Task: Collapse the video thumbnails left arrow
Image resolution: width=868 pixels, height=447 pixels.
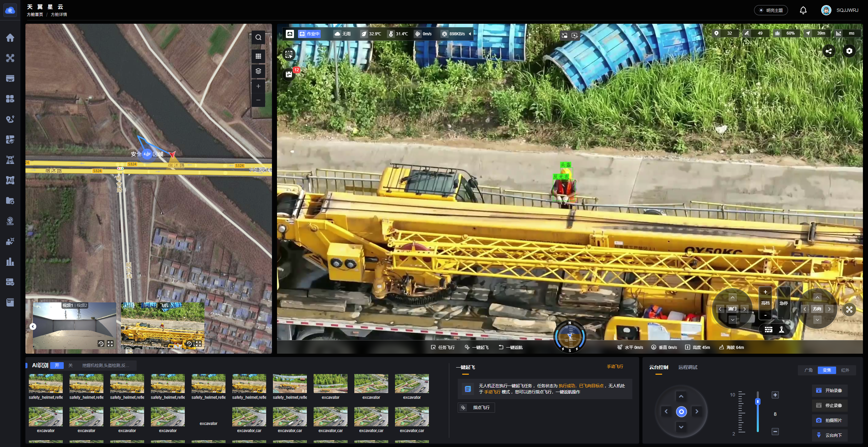Action: [x=33, y=327]
